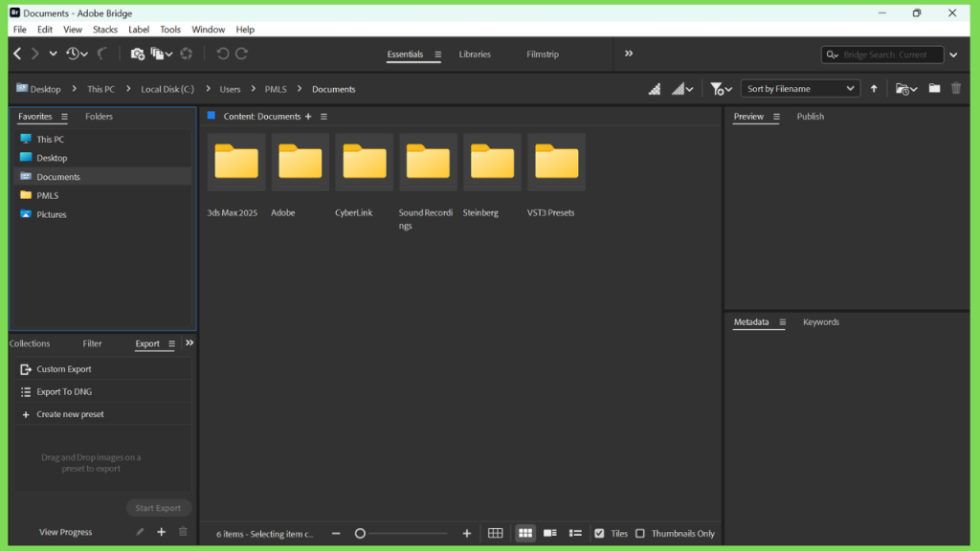Image resolution: width=980 pixels, height=551 pixels.
Task: Open recent folder icon dropdown
Action: 906,89
